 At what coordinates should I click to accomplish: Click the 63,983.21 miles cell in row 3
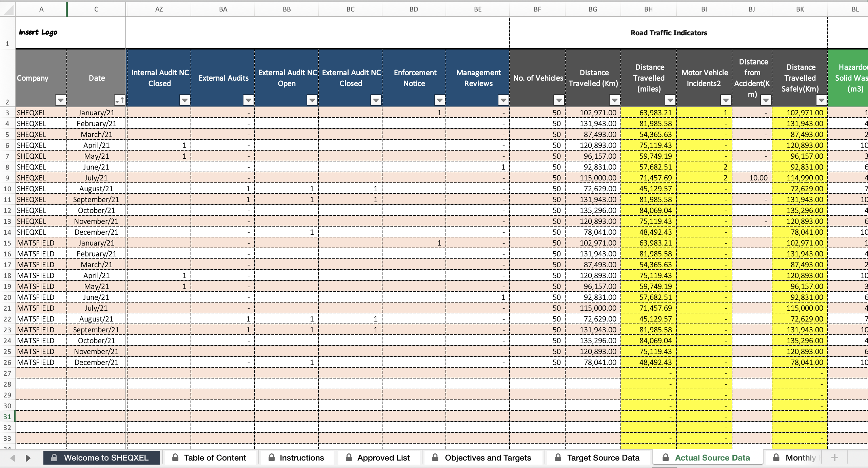[x=649, y=113]
